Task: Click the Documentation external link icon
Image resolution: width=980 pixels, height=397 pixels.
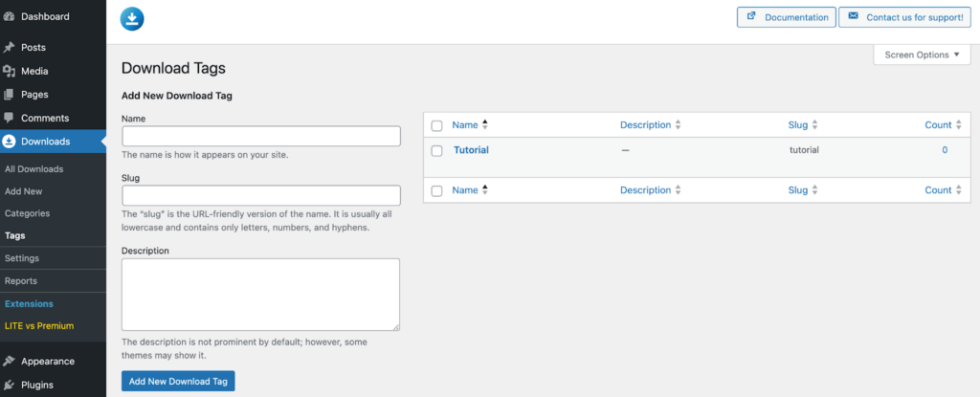Action: (750, 17)
